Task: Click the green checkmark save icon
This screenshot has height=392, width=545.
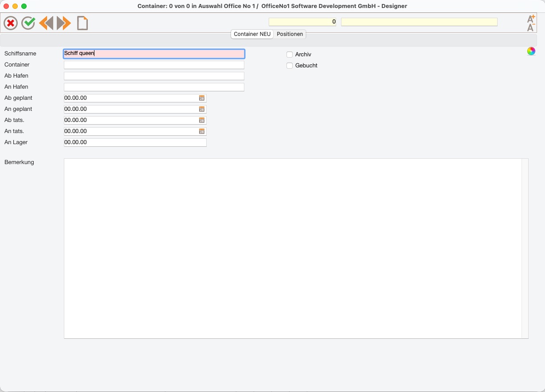Action: pos(28,23)
